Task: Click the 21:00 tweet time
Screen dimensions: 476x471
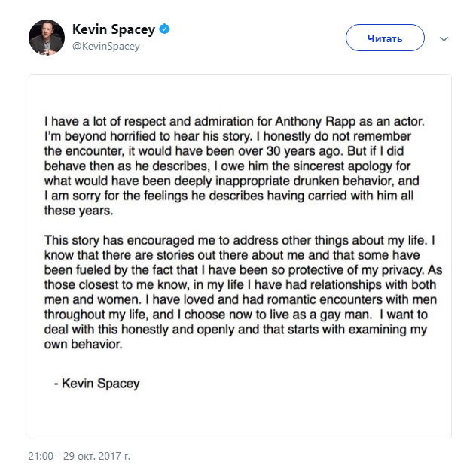Action: click(41, 456)
